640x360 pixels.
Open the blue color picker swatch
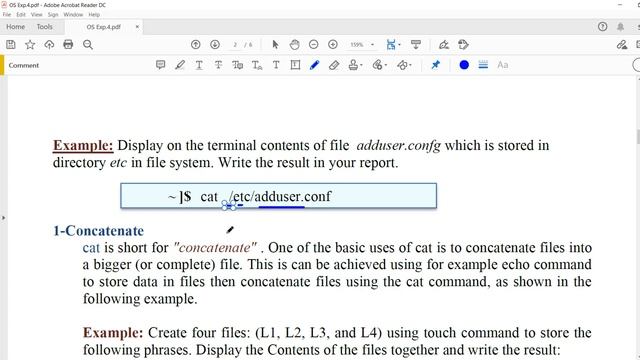[x=464, y=65]
